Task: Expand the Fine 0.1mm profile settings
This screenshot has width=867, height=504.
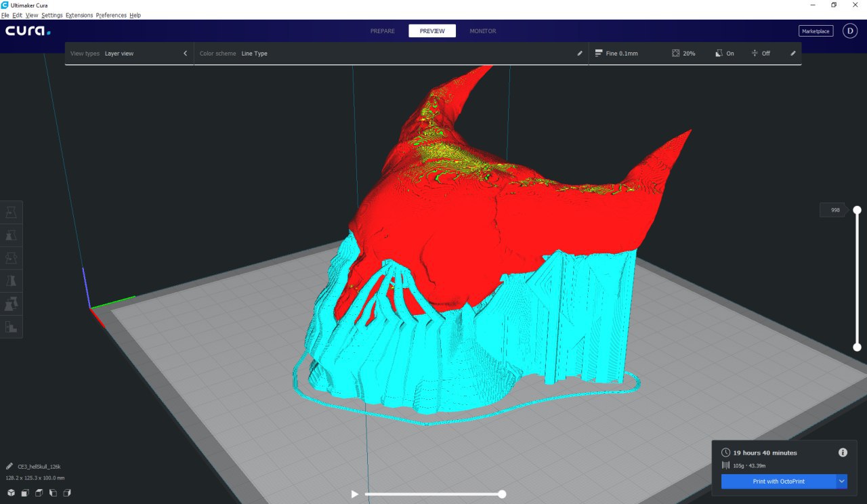Action: point(695,54)
